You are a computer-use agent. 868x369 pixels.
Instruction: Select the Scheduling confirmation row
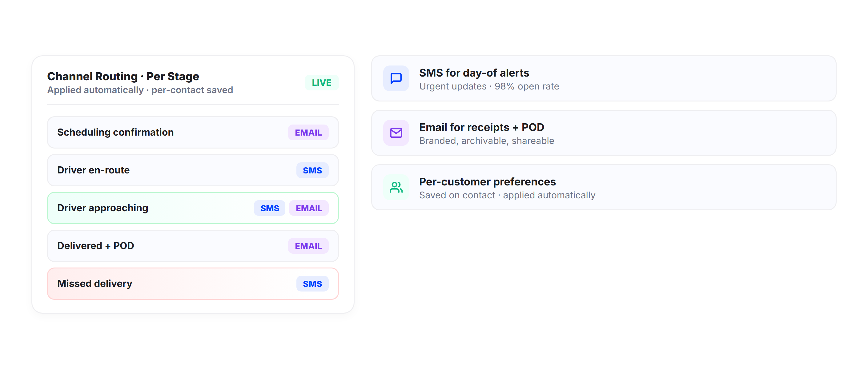tap(193, 132)
